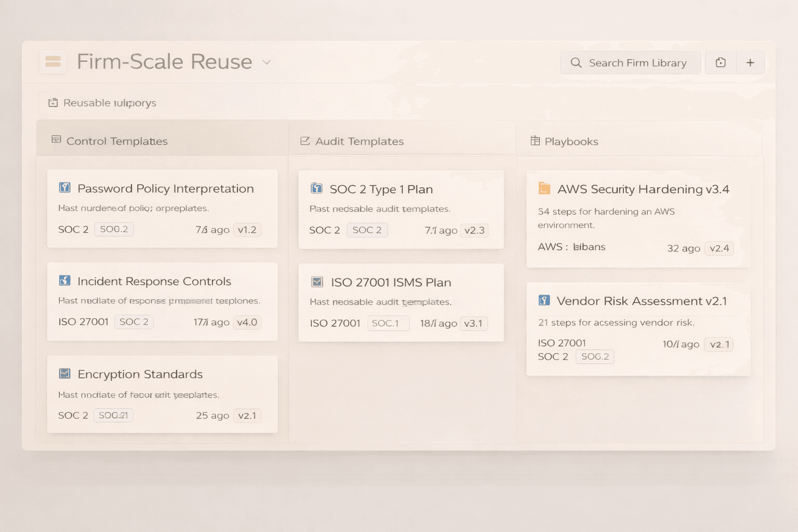Click the AWS Security Hardening folder icon
This screenshot has width=798, height=532.
click(x=544, y=188)
